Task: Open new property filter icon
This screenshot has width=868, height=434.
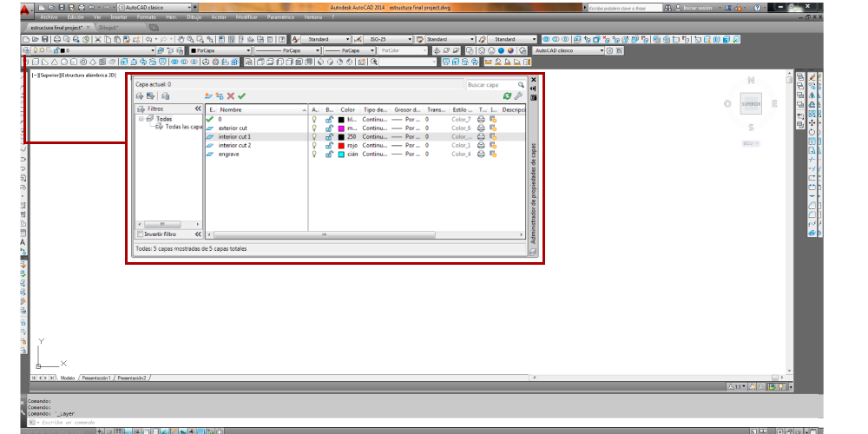Action: point(140,96)
